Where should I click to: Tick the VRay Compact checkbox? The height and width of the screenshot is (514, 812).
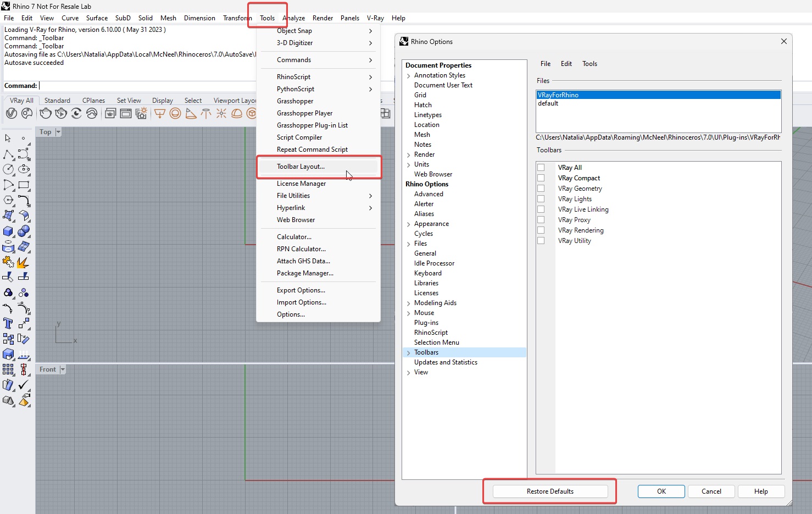pyautogui.click(x=541, y=178)
